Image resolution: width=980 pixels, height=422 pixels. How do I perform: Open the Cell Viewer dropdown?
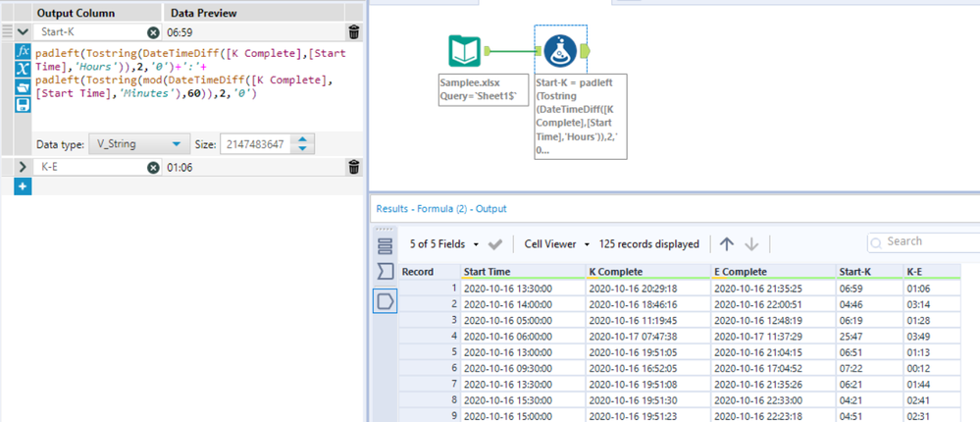(x=557, y=244)
